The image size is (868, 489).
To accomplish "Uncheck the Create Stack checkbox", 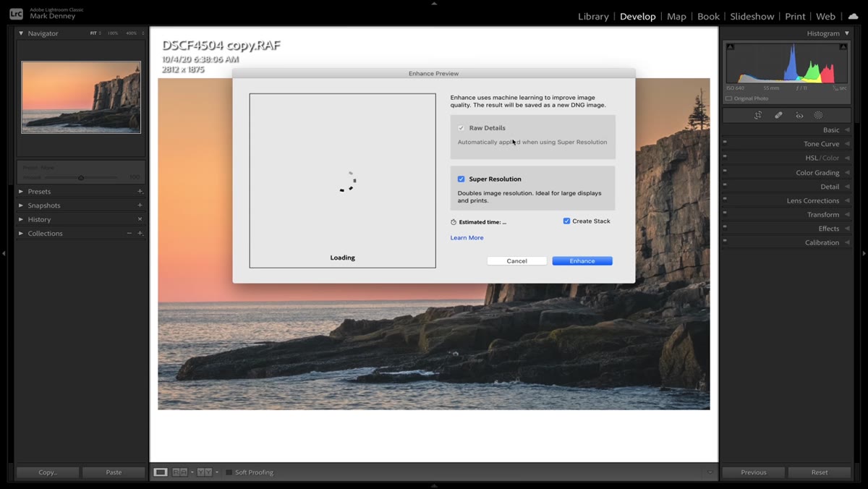I will (x=566, y=221).
